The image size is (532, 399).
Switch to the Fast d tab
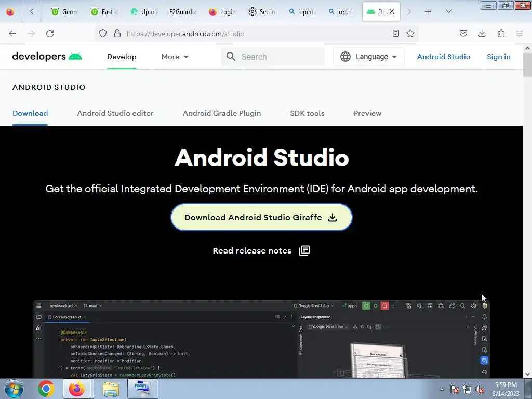pyautogui.click(x=104, y=11)
